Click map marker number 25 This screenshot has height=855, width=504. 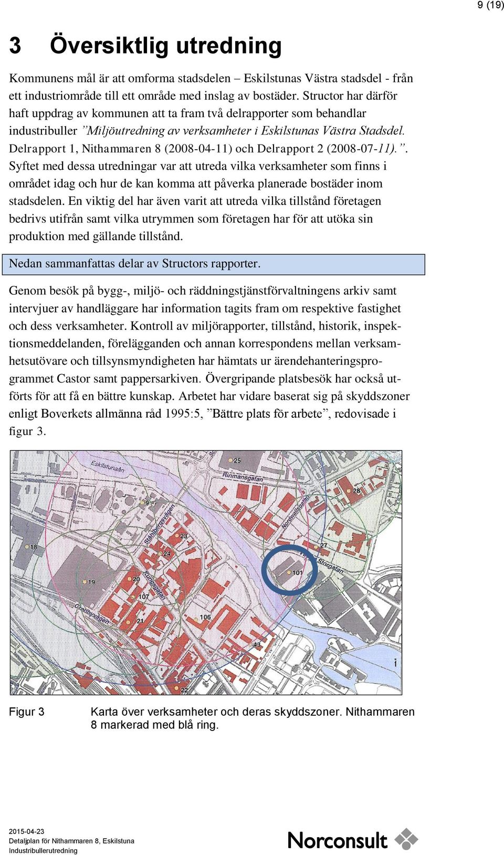pyautogui.click(x=237, y=460)
